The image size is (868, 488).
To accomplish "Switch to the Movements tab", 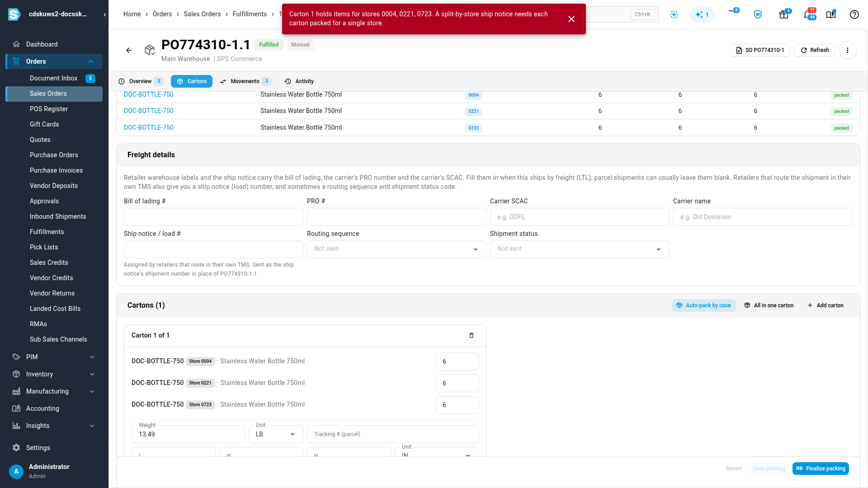I will click(245, 81).
